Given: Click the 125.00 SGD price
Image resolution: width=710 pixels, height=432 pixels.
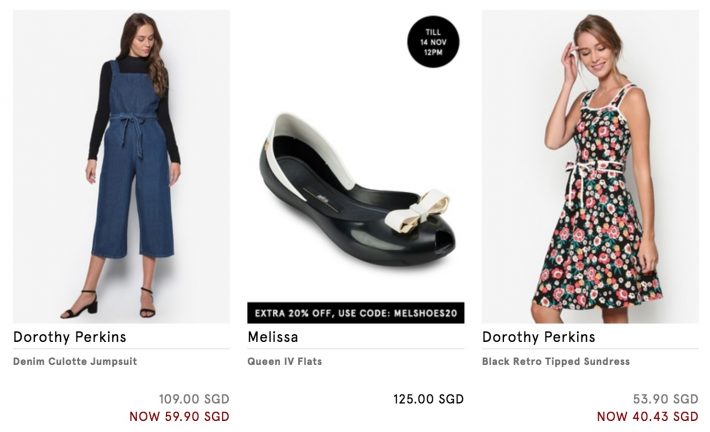Looking at the screenshot, I should (x=428, y=399).
